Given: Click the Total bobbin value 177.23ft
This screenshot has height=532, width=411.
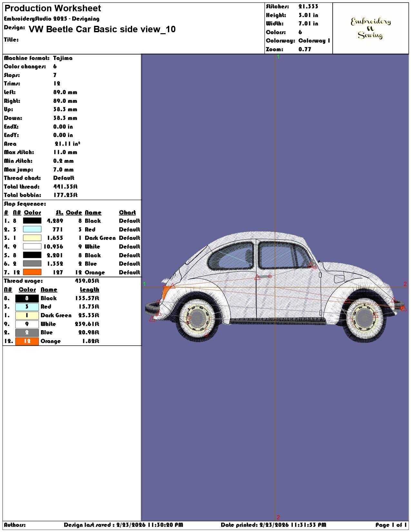Looking at the screenshot, I should point(65,195).
